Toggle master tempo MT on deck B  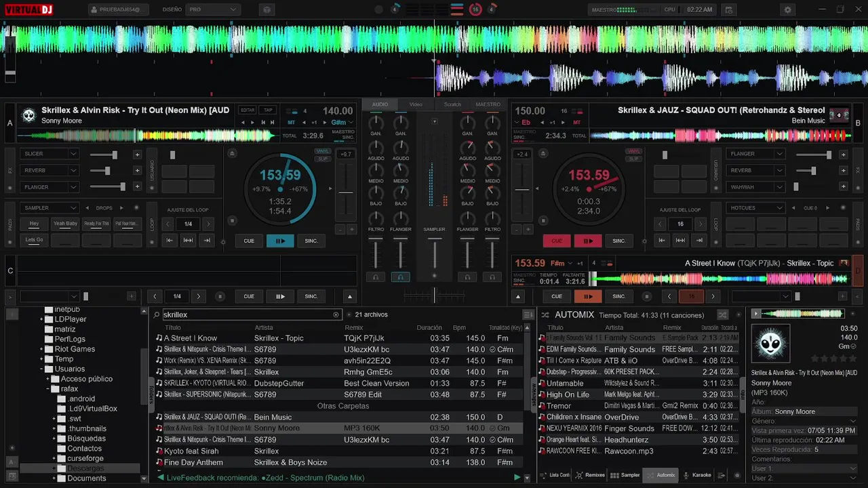[x=577, y=123]
